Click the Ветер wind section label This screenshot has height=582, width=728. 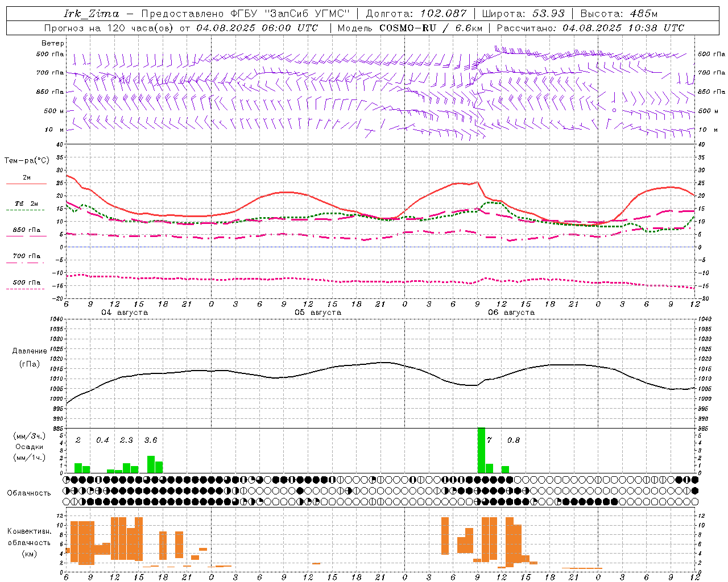click(x=52, y=43)
